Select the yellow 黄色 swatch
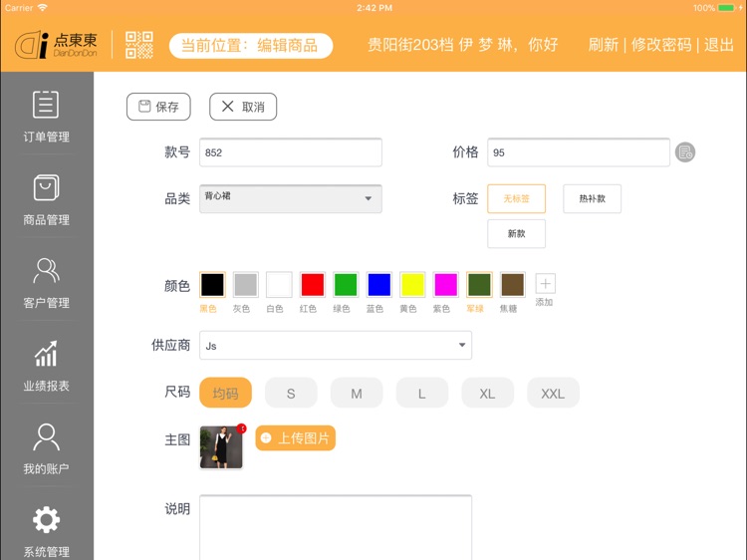Viewport: 747px width, 560px height. pos(412,285)
